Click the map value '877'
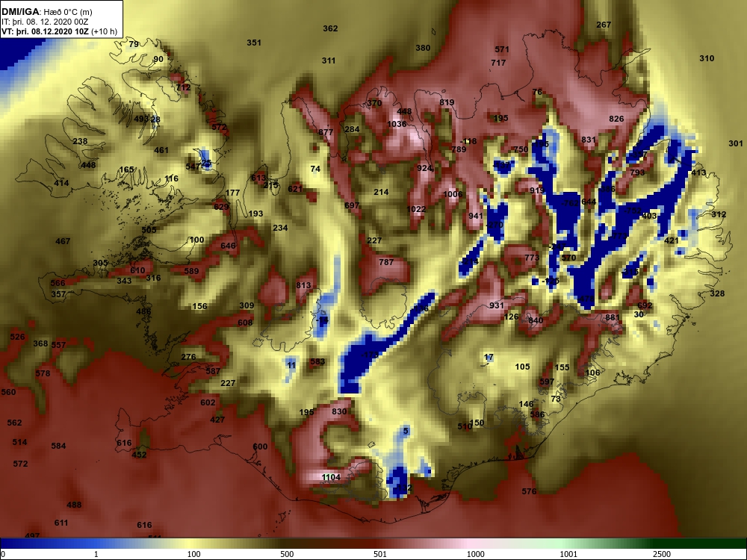 (326, 132)
